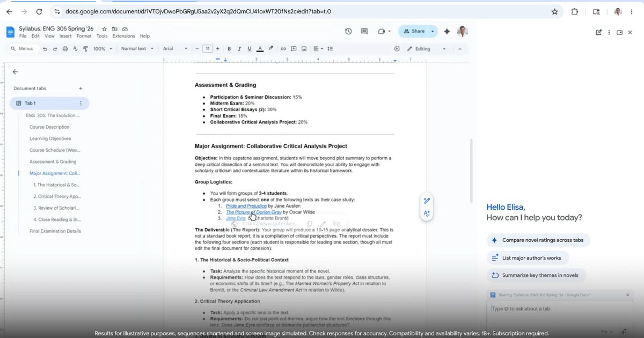The height and width of the screenshot is (338, 644).
Task: Star the syllabus document
Action: tap(105, 29)
